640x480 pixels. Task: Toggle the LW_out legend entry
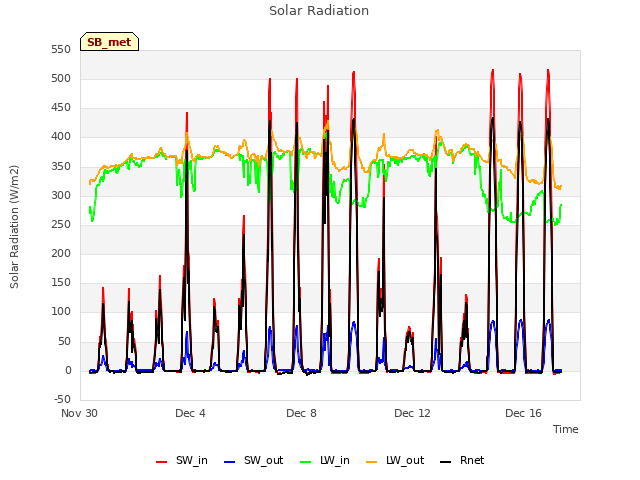pos(395,460)
